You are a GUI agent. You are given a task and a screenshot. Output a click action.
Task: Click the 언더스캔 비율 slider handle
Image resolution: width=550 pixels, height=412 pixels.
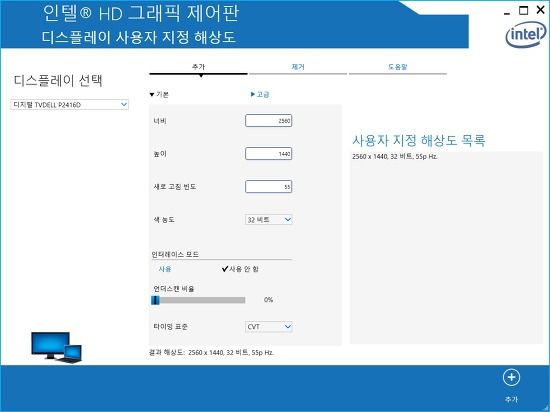point(155,300)
